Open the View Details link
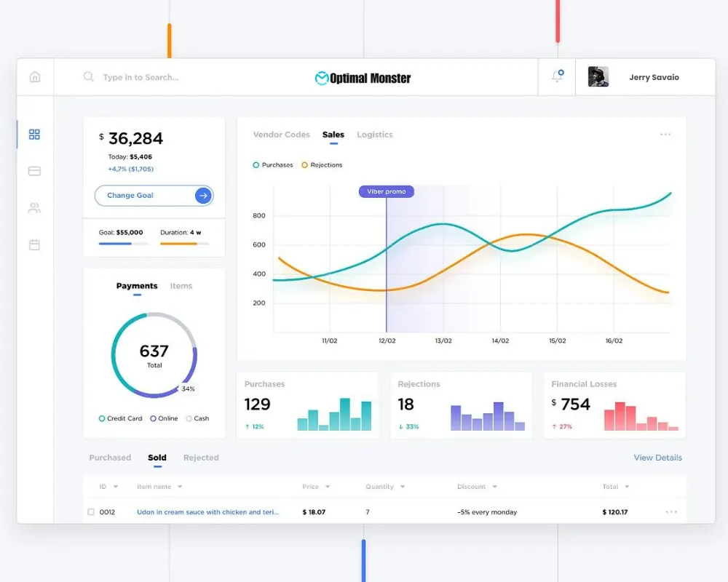 (657, 458)
